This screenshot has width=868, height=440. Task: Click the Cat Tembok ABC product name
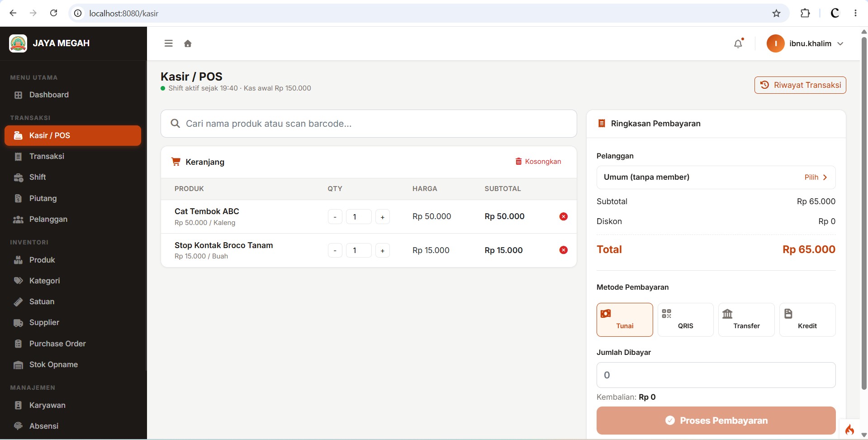(x=207, y=211)
